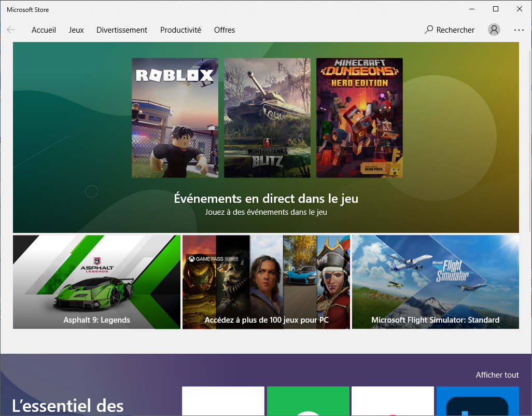The height and width of the screenshot is (416, 532).
Task: Click the Afficher tout link
Action: click(497, 375)
